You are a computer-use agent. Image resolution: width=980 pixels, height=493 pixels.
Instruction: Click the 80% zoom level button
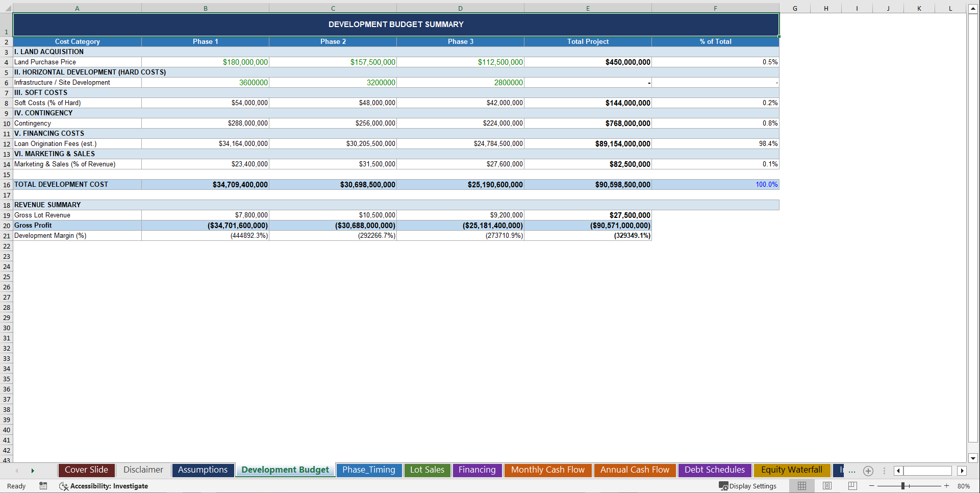(964, 486)
